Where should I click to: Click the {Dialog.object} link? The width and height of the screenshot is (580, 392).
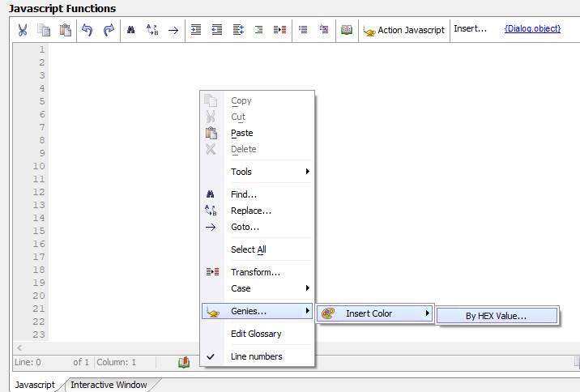[532, 29]
